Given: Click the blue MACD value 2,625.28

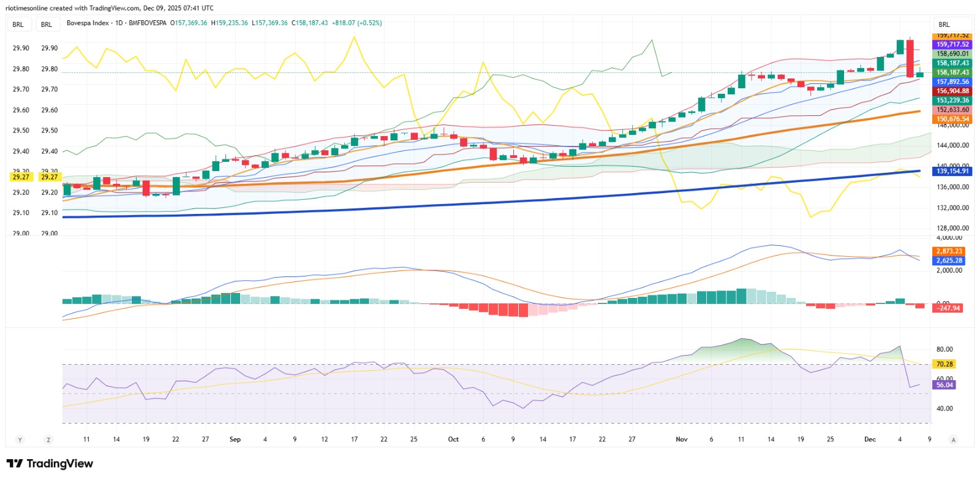Looking at the screenshot, I should [949, 261].
